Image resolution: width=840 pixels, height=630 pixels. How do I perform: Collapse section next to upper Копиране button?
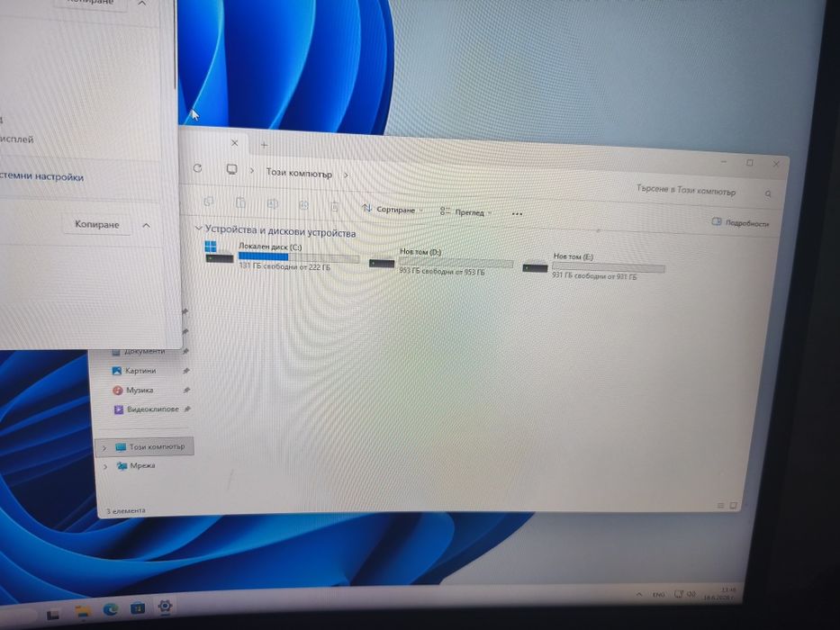142,4
